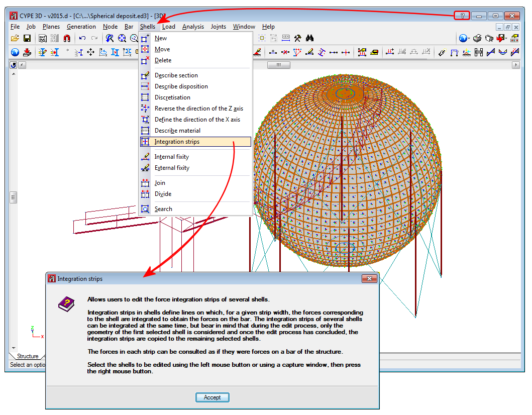Click the H-shaped section icon
This screenshot has height=415, width=532.
coord(478,52)
